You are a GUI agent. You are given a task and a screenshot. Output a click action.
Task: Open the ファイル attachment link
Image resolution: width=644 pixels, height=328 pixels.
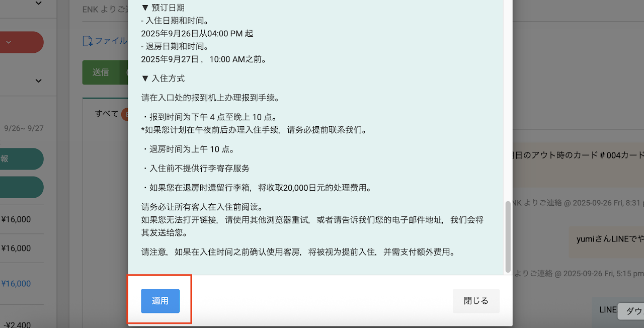[x=111, y=41]
